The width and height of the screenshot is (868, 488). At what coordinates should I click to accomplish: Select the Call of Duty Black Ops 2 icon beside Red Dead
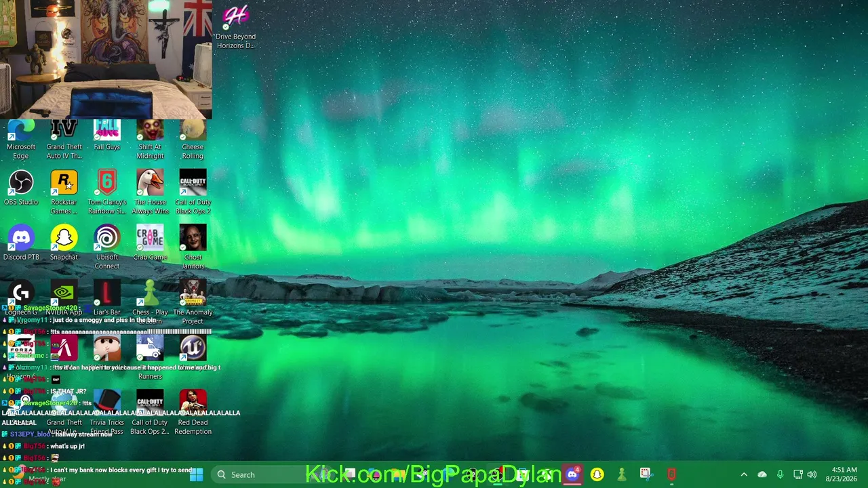click(x=150, y=412)
